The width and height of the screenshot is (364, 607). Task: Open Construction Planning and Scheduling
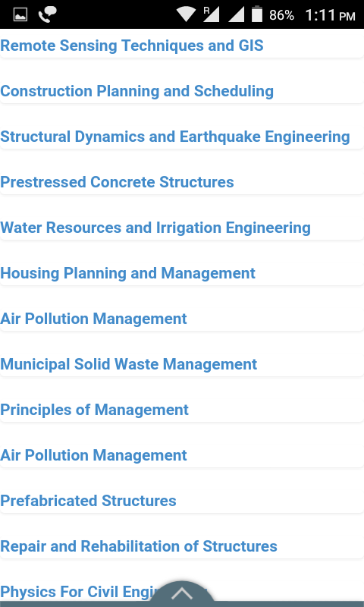pyautogui.click(x=137, y=91)
